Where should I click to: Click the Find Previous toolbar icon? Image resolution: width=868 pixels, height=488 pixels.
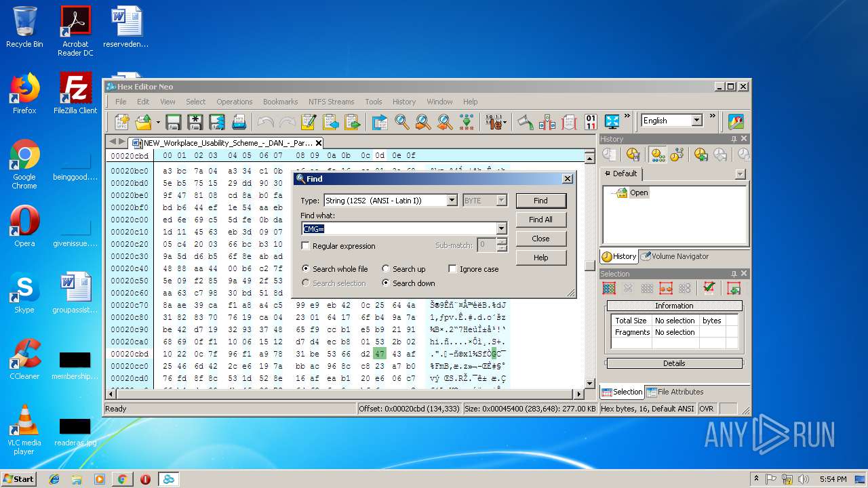(x=445, y=122)
